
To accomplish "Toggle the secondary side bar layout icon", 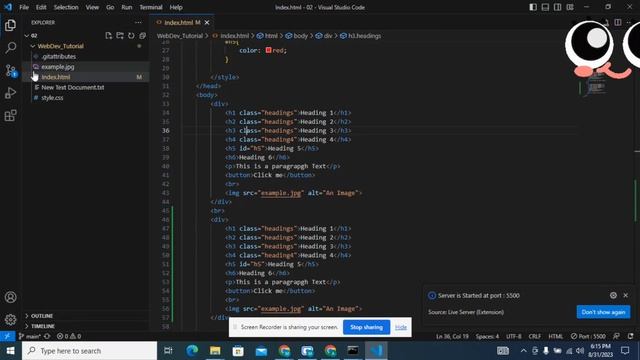I will tap(558, 7).
